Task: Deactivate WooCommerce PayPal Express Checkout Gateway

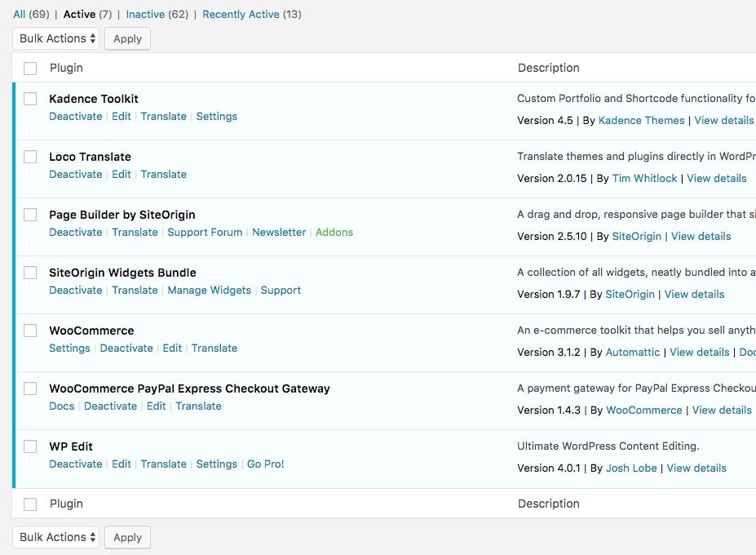Action: coord(110,406)
